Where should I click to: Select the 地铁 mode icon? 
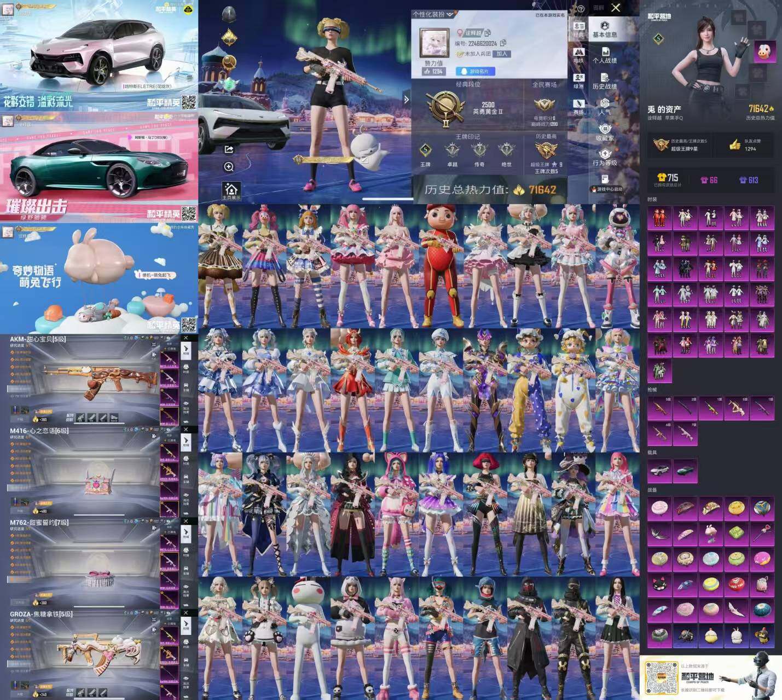[x=578, y=56]
